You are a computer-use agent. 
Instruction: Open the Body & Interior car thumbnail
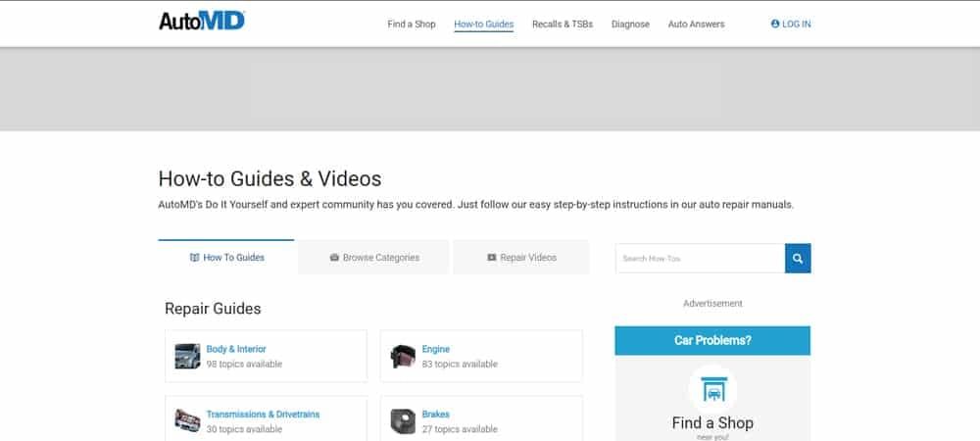point(187,356)
